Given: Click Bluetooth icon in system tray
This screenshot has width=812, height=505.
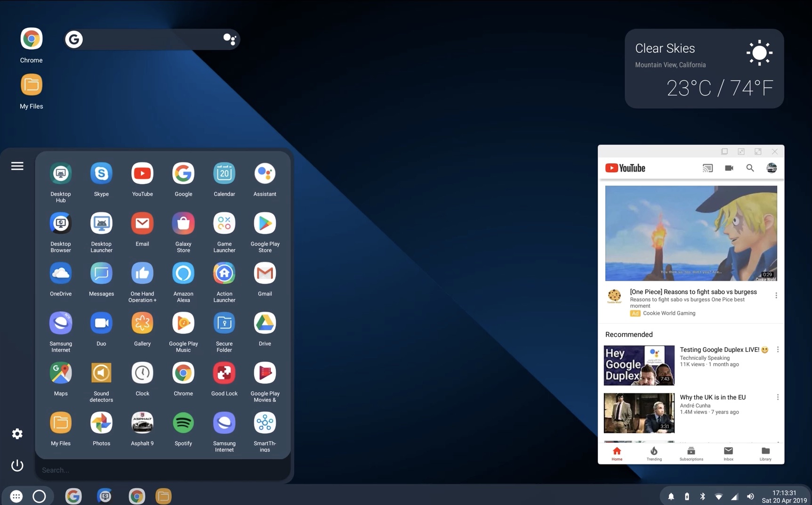Looking at the screenshot, I should (x=702, y=497).
